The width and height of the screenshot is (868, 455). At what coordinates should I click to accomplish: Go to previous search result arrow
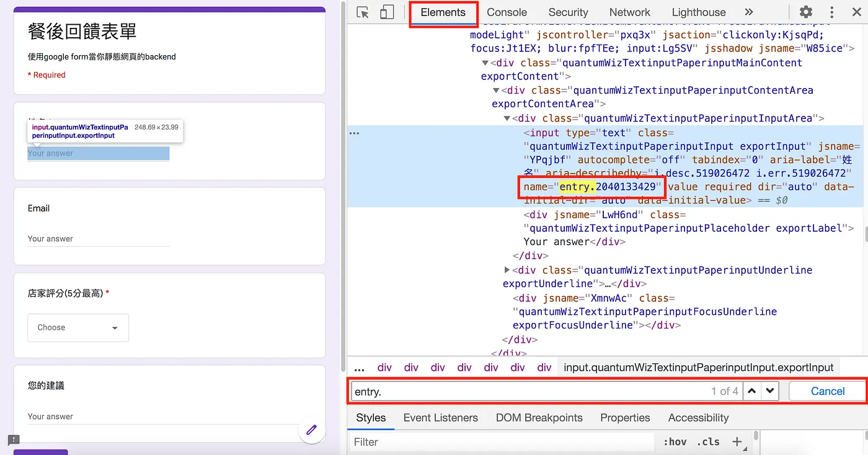coord(752,391)
